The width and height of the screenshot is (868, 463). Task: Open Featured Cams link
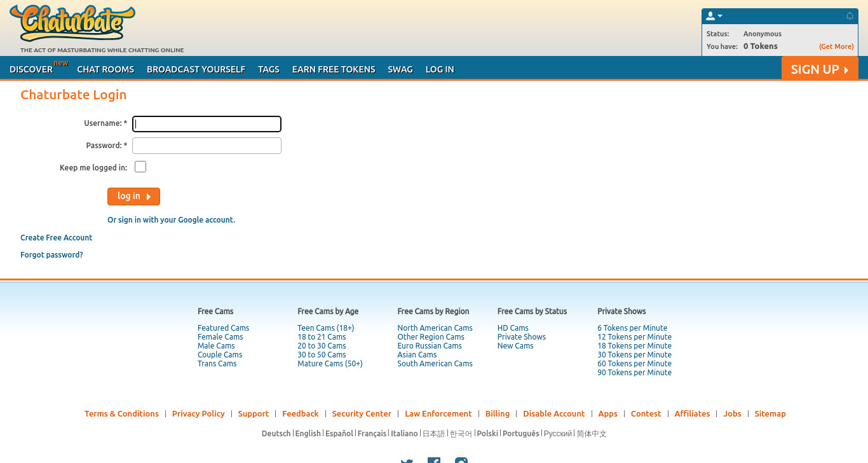point(223,328)
